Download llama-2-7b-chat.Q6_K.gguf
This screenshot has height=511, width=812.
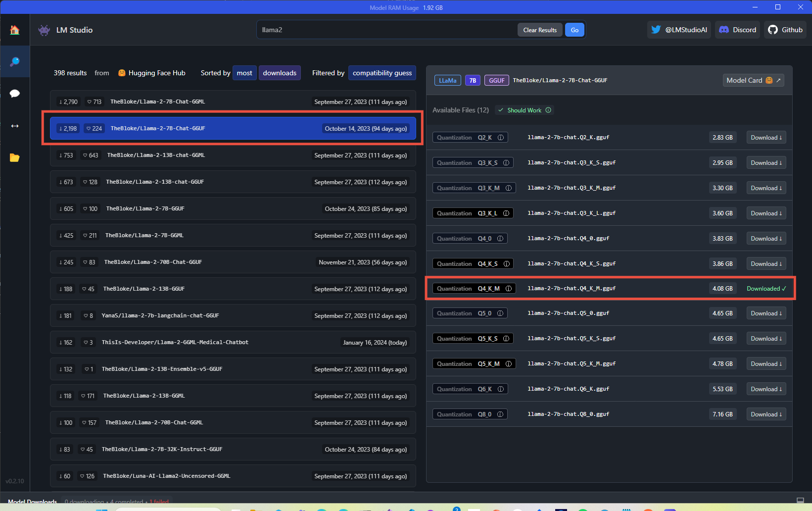click(x=766, y=389)
